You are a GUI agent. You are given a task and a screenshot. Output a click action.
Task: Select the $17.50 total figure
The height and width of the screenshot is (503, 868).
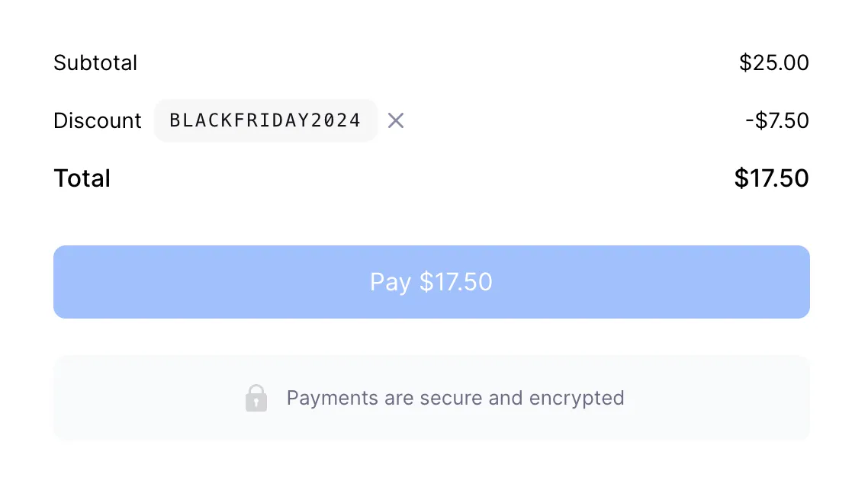(x=771, y=178)
